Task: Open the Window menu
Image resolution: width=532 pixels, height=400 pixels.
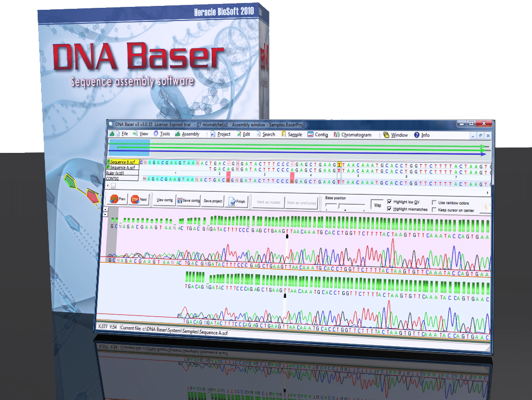Action: tap(399, 135)
